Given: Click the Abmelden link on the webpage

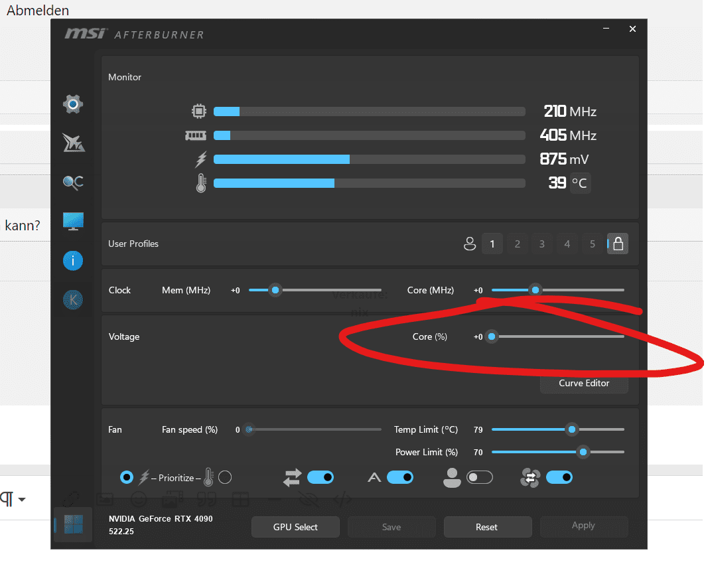Looking at the screenshot, I should tap(38, 11).
